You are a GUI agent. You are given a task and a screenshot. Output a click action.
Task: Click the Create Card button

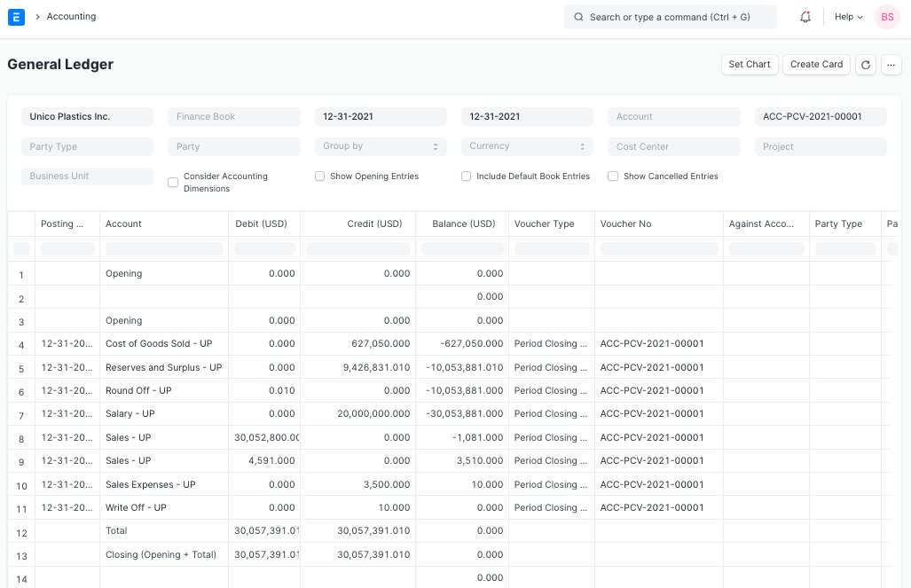click(816, 64)
